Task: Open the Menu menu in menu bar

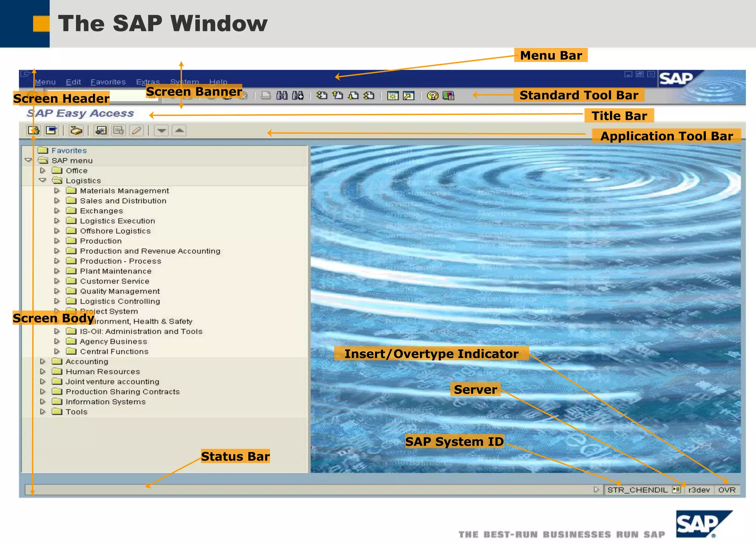Action: [45, 82]
